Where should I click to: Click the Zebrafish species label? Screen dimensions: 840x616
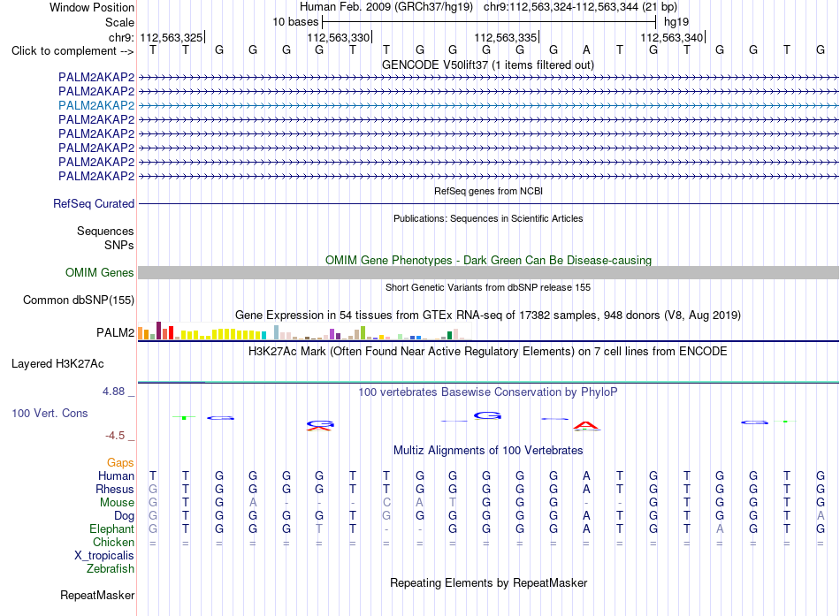click(x=111, y=569)
